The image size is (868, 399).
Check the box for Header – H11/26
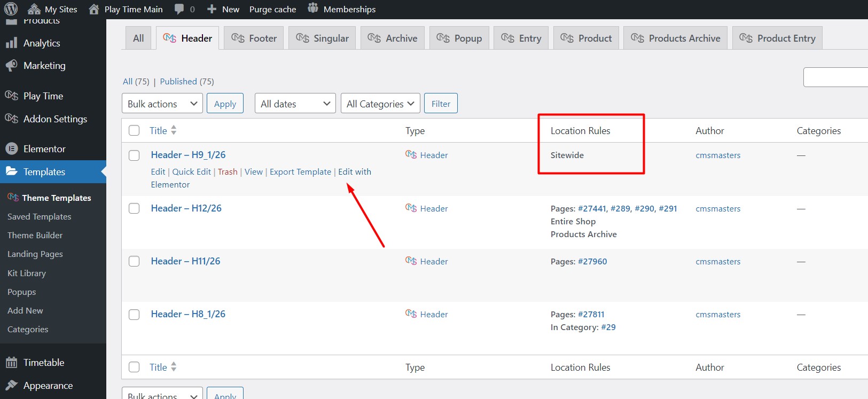(x=134, y=261)
